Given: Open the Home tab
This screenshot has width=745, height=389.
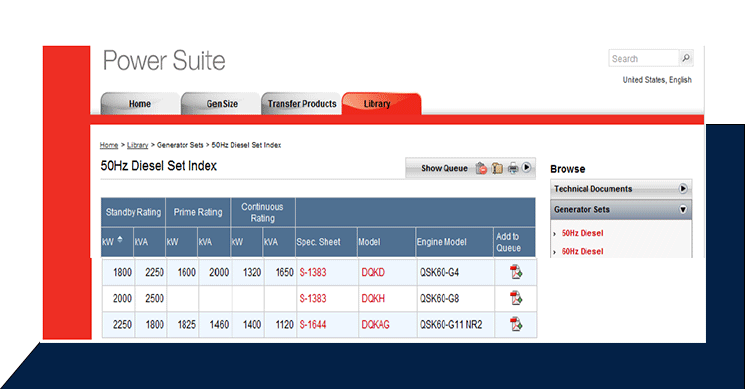Looking at the screenshot, I should pos(140,104).
